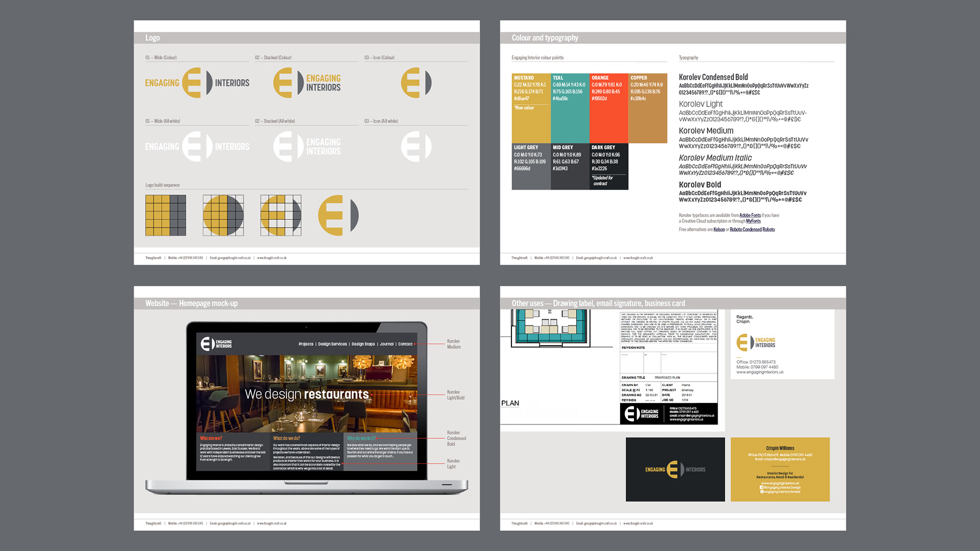This screenshot has height=551, width=980.
Task: Click the 'Engaging Interior colour palette' label
Action: [x=537, y=58]
